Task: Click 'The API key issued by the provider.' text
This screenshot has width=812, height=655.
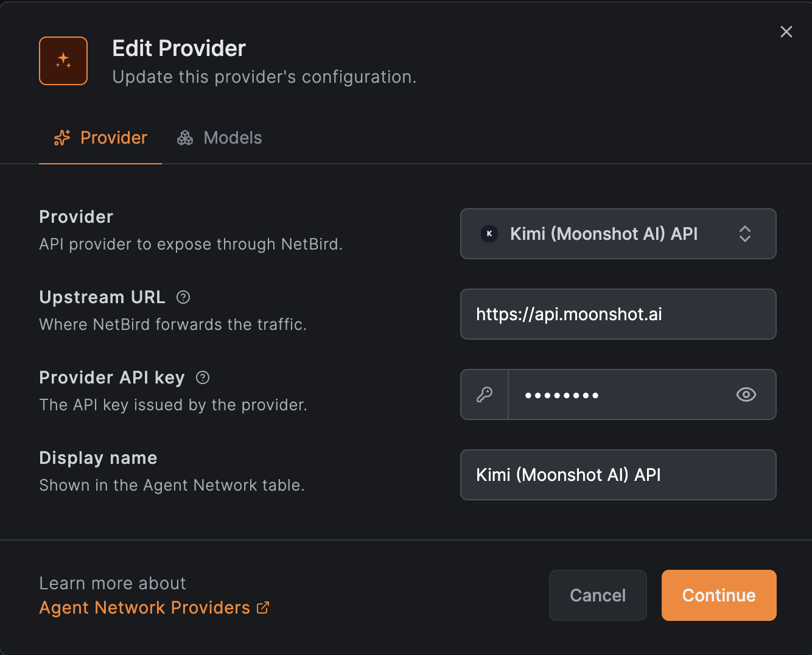Action: pyautogui.click(x=173, y=405)
